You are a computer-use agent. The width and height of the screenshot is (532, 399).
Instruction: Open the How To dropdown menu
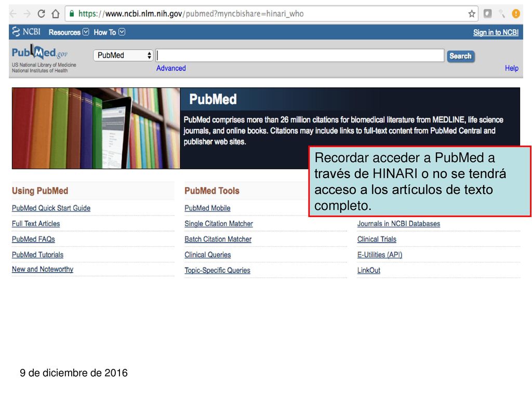tap(109, 32)
